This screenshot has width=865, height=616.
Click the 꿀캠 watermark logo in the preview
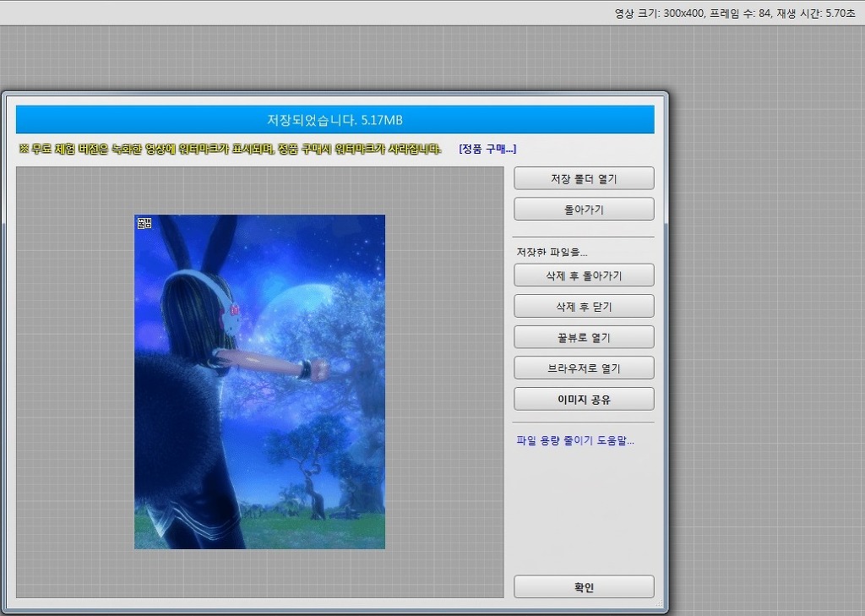[144, 223]
